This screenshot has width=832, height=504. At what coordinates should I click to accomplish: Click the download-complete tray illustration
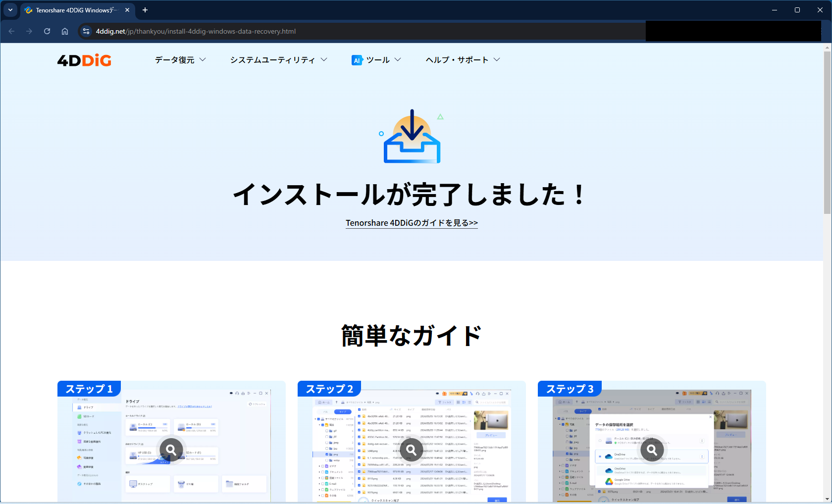(412, 136)
